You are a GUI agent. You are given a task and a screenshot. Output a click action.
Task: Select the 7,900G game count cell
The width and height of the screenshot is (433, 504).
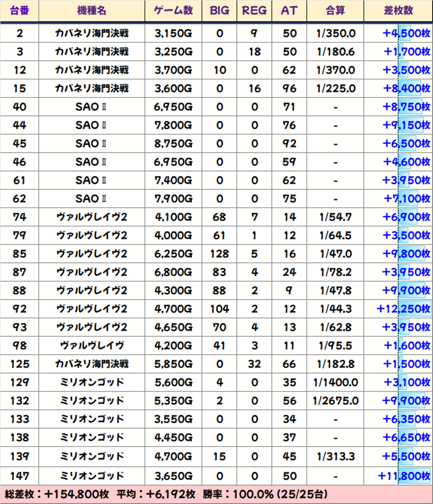(173, 199)
